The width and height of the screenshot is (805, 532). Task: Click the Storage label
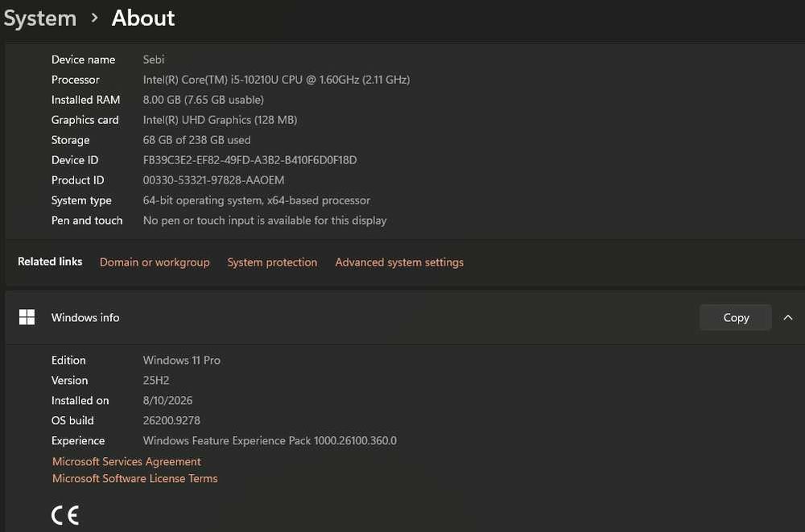point(70,140)
